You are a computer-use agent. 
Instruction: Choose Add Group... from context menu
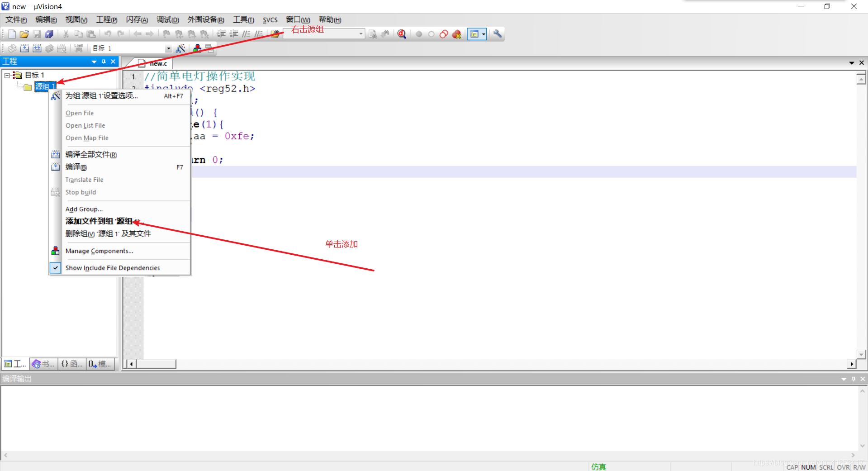(x=119, y=209)
